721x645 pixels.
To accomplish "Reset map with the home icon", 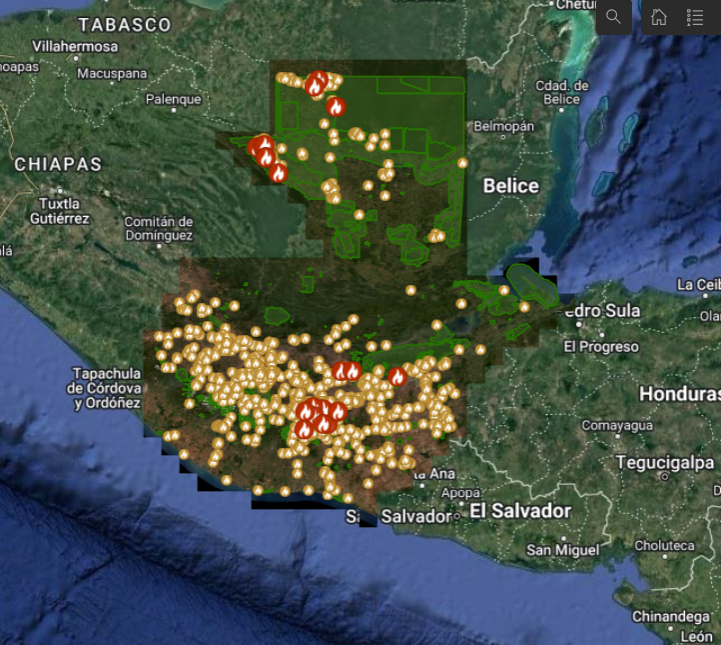I will coord(659,17).
